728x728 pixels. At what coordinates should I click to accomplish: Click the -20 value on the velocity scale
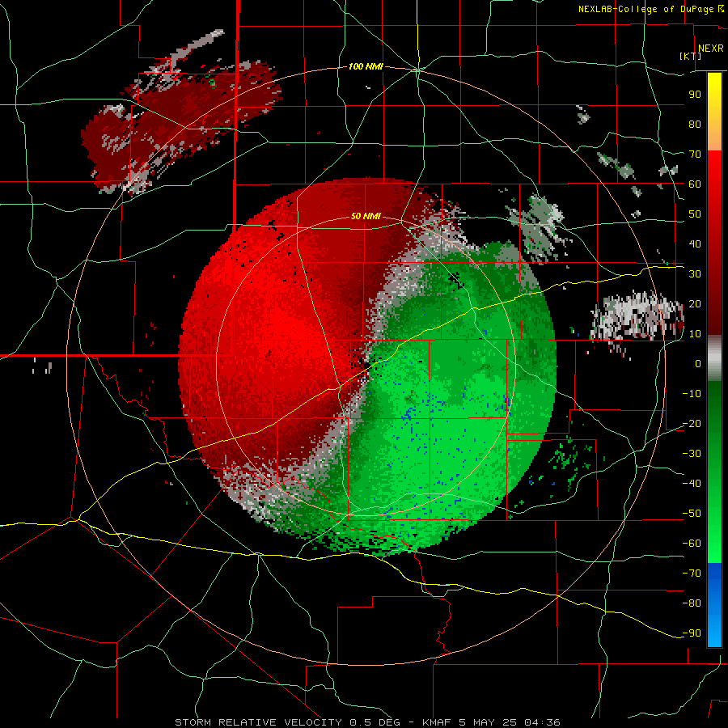[x=692, y=423]
